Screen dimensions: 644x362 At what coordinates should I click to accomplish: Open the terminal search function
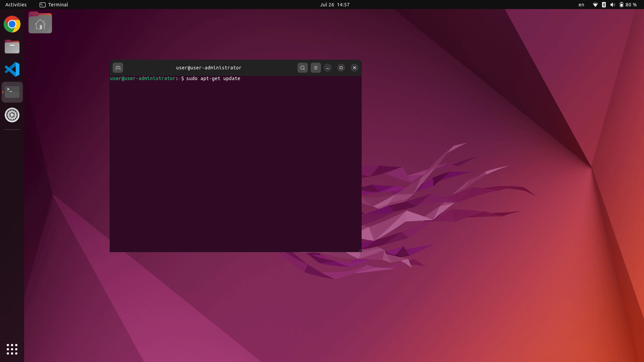(303, 68)
